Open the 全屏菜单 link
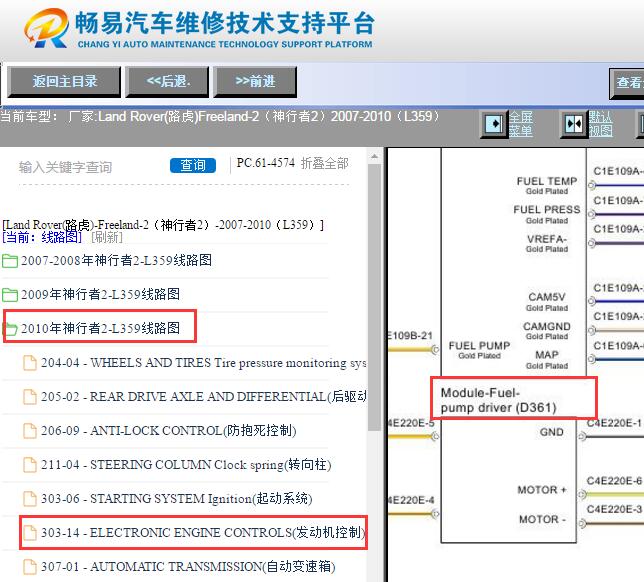Screen dimensions: 644x582 521,124
